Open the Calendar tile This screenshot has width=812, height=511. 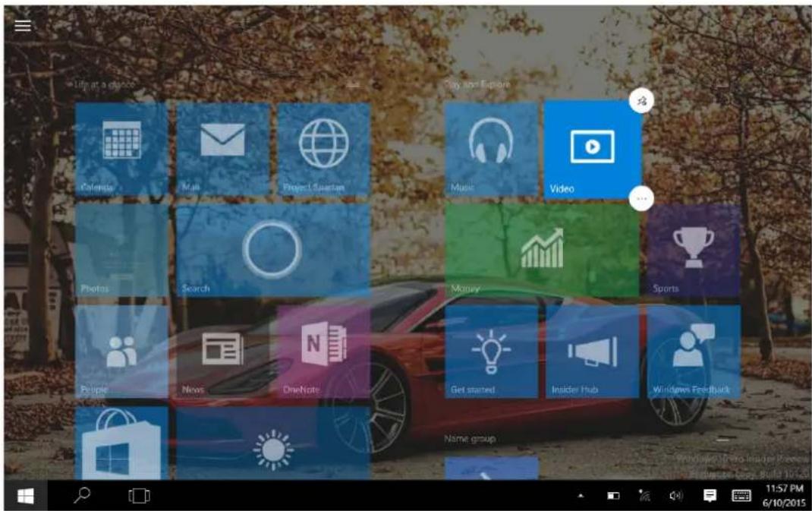(x=121, y=149)
